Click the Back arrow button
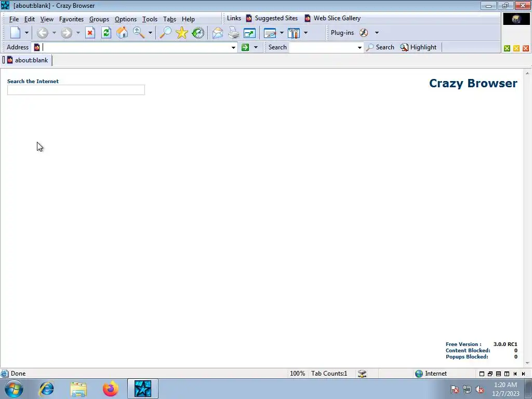This screenshot has width=532, height=399. pyautogui.click(x=43, y=33)
